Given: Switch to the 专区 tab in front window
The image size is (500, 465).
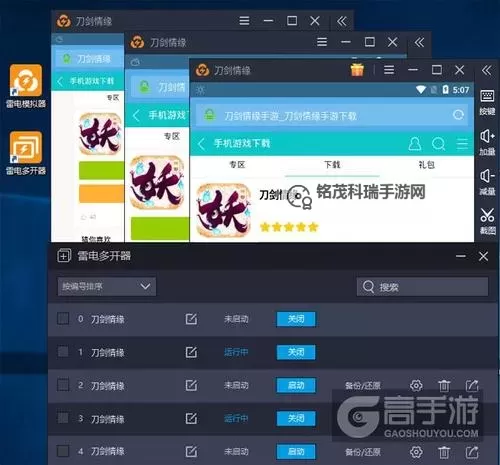Looking at the screenshot, I should pyautogui.click(x=237, y=165).
